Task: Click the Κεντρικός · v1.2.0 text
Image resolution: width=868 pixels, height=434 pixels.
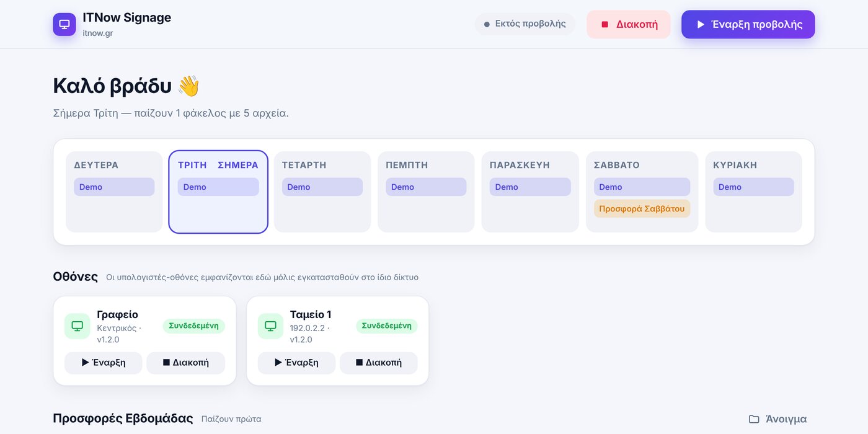Action: [119, 334]
